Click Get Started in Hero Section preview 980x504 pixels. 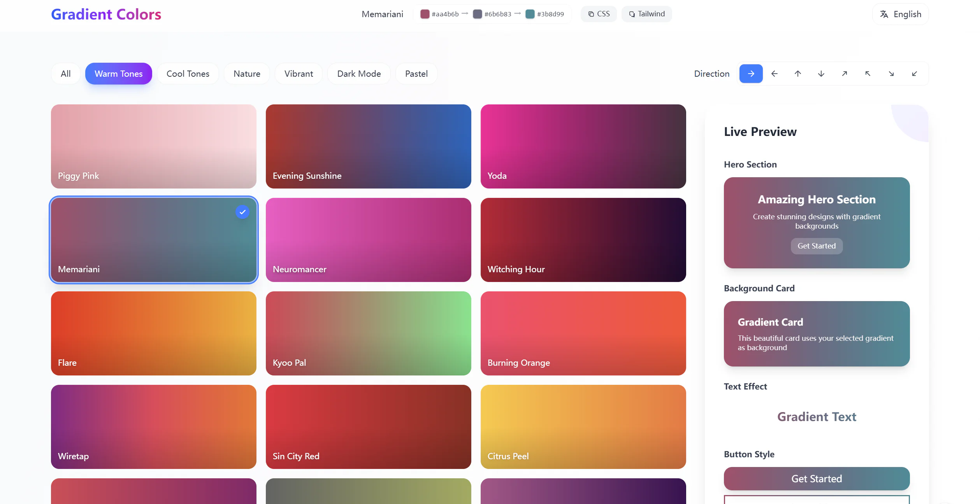pos(816,246)
